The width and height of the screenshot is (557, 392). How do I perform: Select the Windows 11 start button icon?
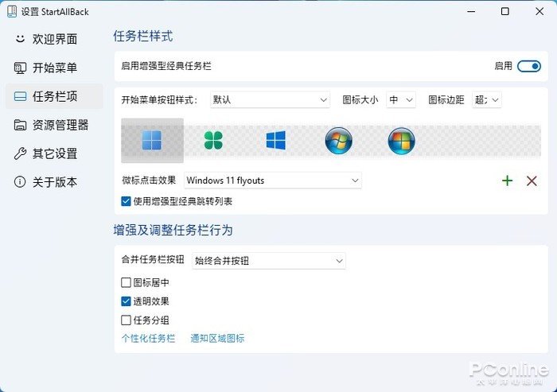point(152,140)
